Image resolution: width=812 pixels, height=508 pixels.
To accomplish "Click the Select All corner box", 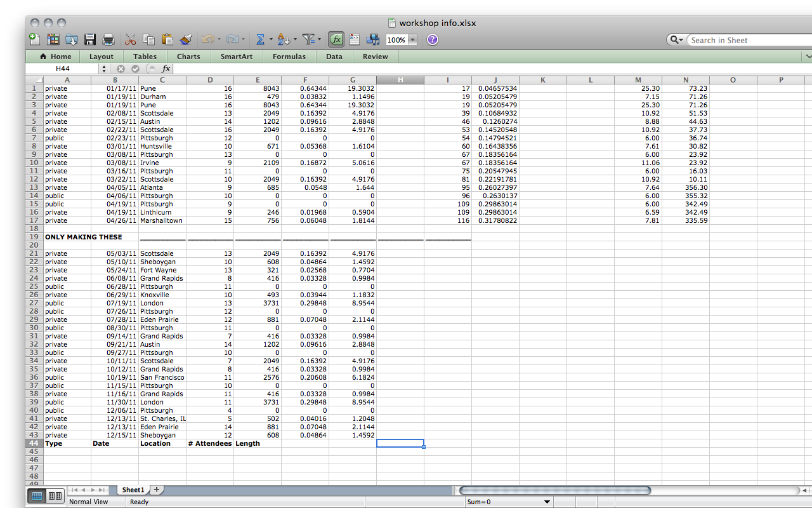I will point(34,80).
